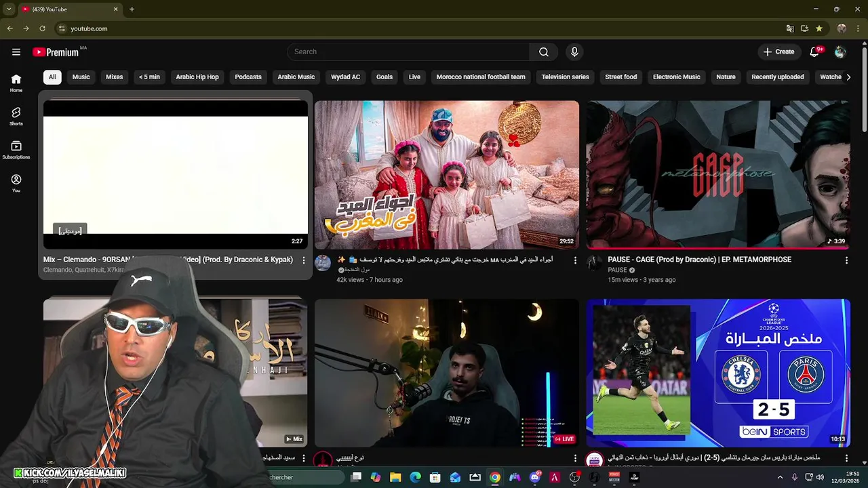Open options for PAUSE - CAGE video
Image resolution: width=868 pixels, height=488 pixels.
coord(846,260)
